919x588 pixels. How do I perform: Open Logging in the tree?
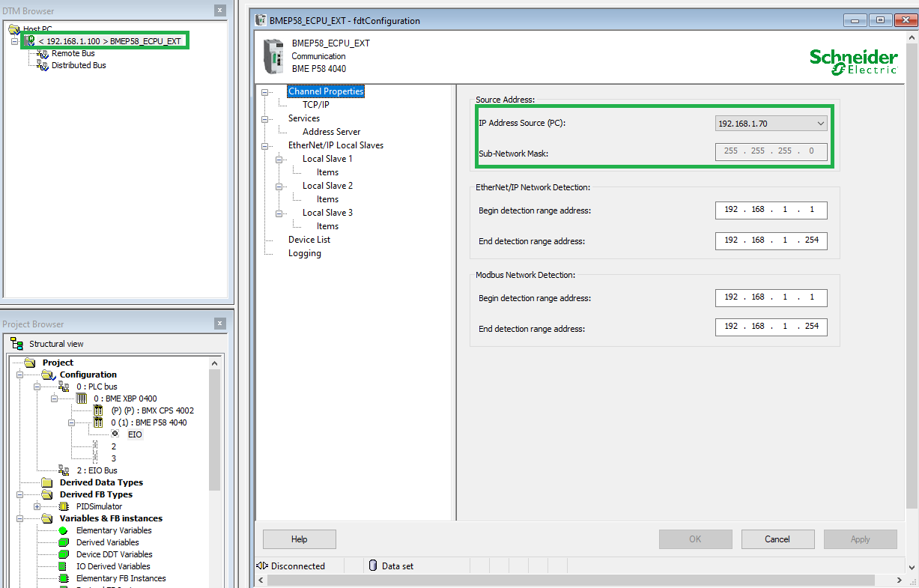[x=305, y=253]
